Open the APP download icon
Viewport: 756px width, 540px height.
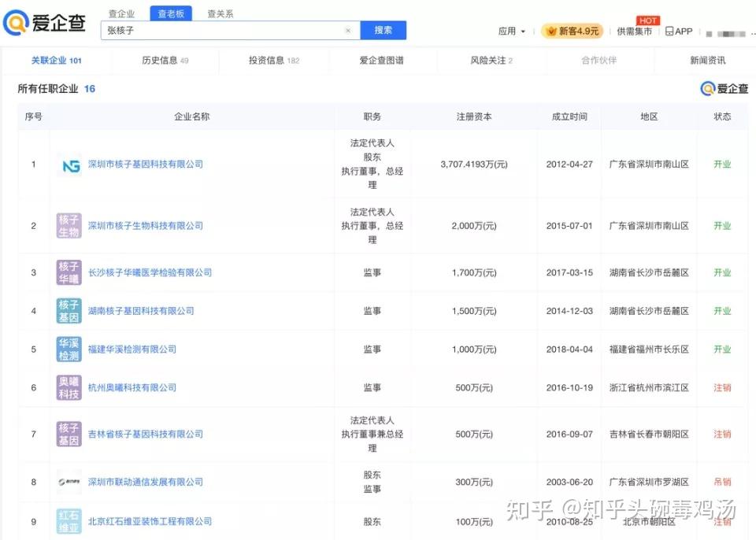point(679,31)
